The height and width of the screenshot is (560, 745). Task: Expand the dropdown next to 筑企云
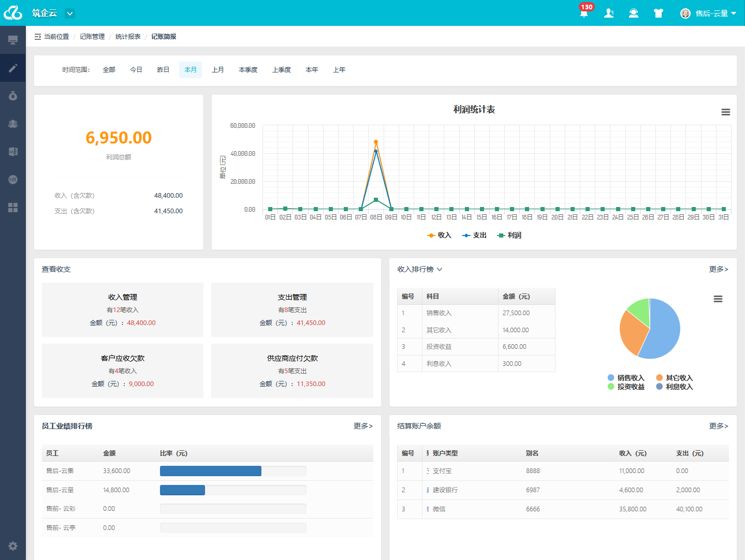70,13
